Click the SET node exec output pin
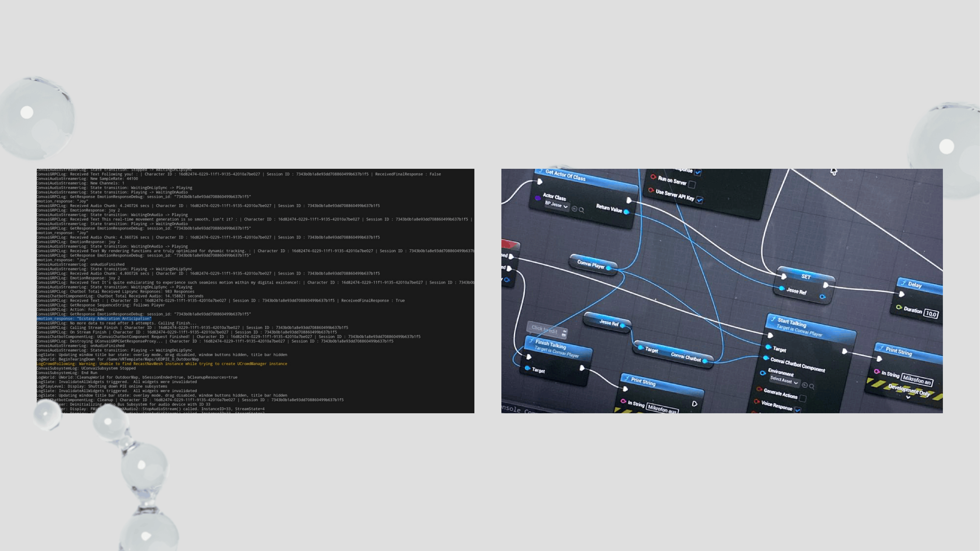The width and height of the screenshot is (980, 551). pos(825,285)
